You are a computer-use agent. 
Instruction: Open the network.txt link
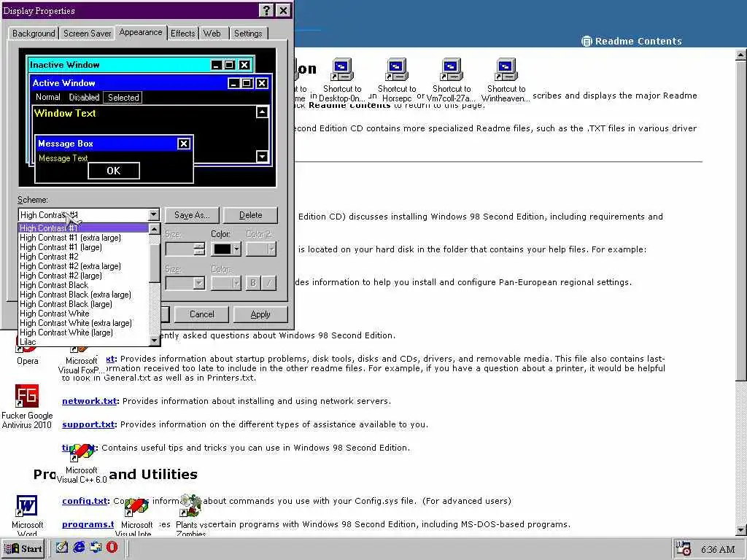click(89, 401)
